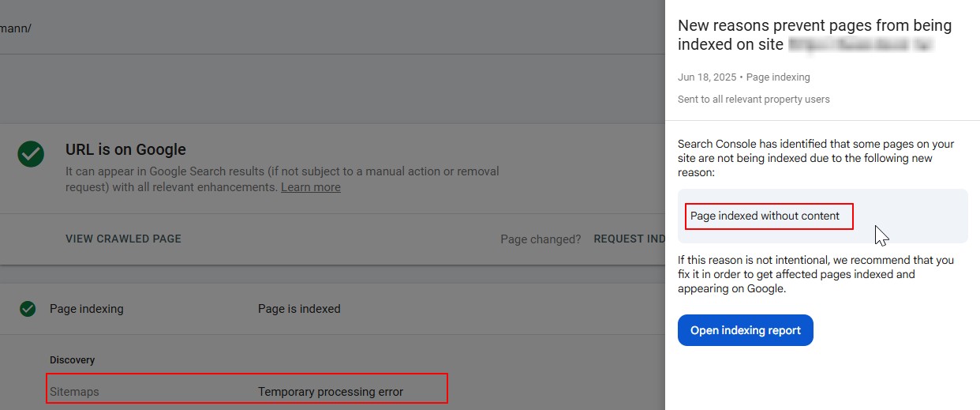Open indexing report via the blue button
The width and height of the screenshot is (980, 410).
pyautogui.click(x=745, y=330)
